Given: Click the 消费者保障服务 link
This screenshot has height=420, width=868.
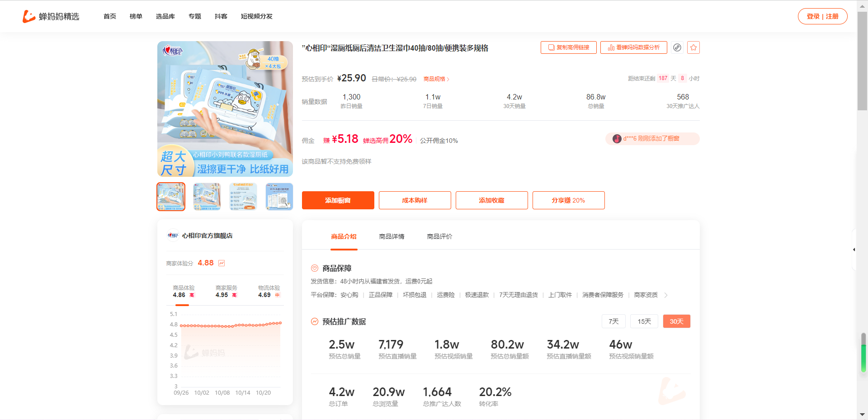Looking at the screenshot, I should click(x=603, y=295).
